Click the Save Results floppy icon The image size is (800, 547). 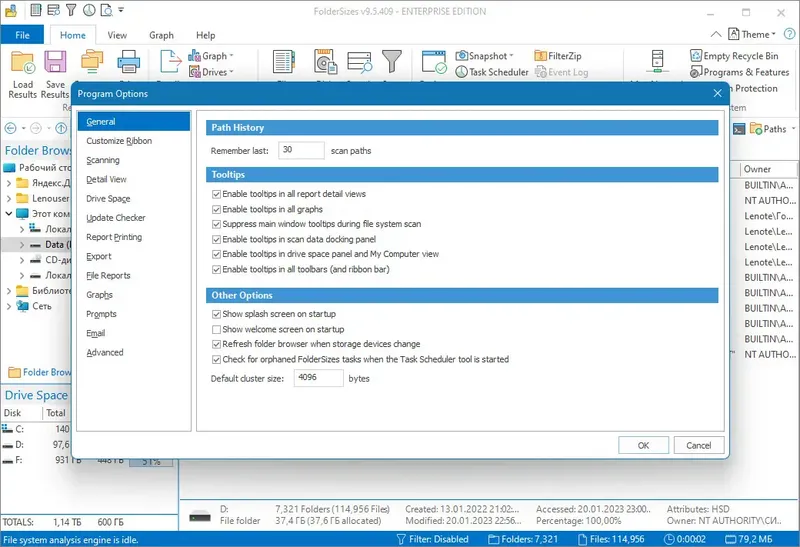click(55, 62)
